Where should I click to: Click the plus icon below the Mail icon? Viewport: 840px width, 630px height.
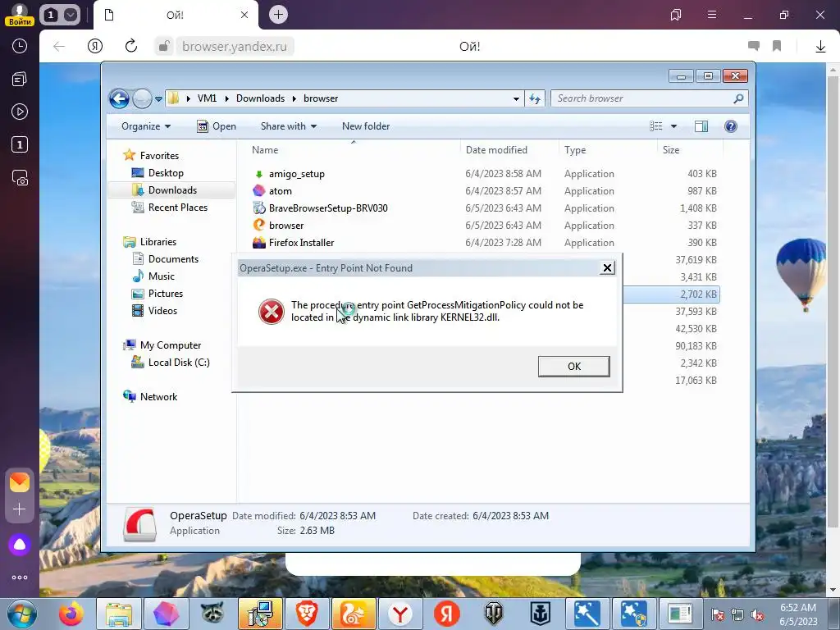[x=20, y=509]
